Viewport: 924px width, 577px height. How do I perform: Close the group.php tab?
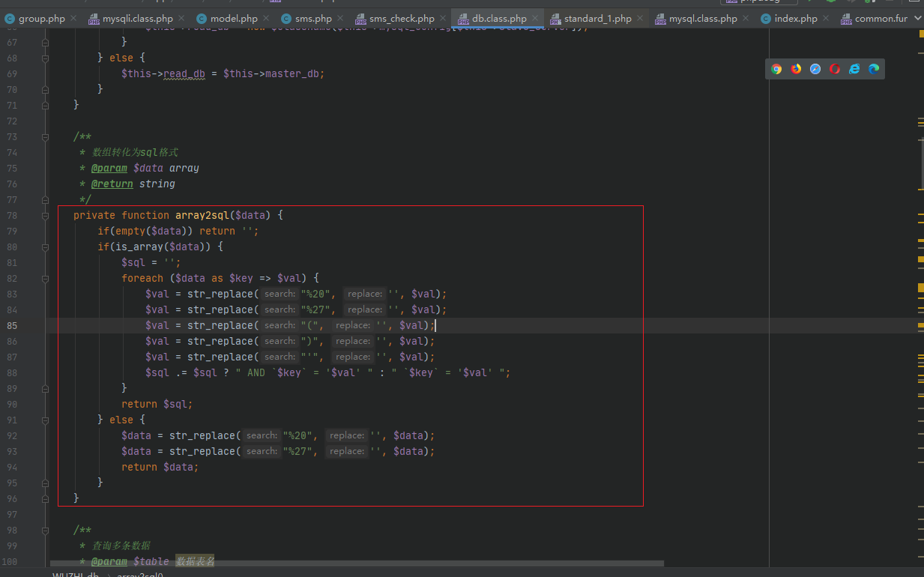75,19
